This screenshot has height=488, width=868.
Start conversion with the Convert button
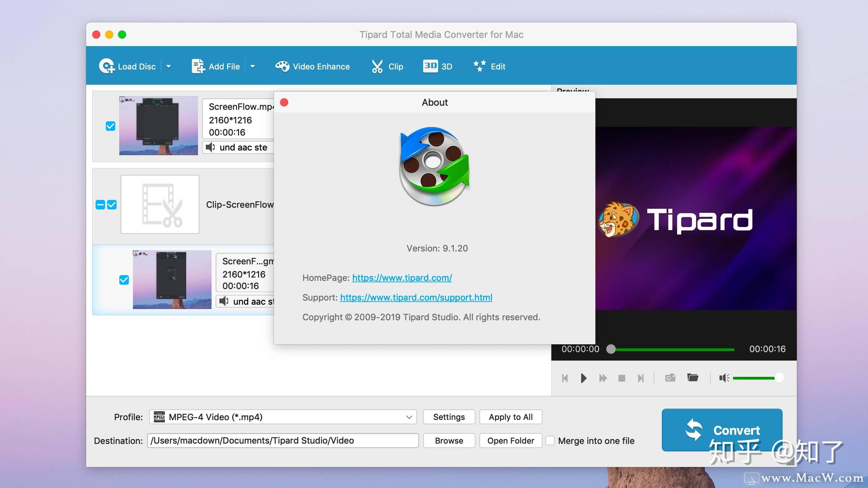(x=722, y=430)
